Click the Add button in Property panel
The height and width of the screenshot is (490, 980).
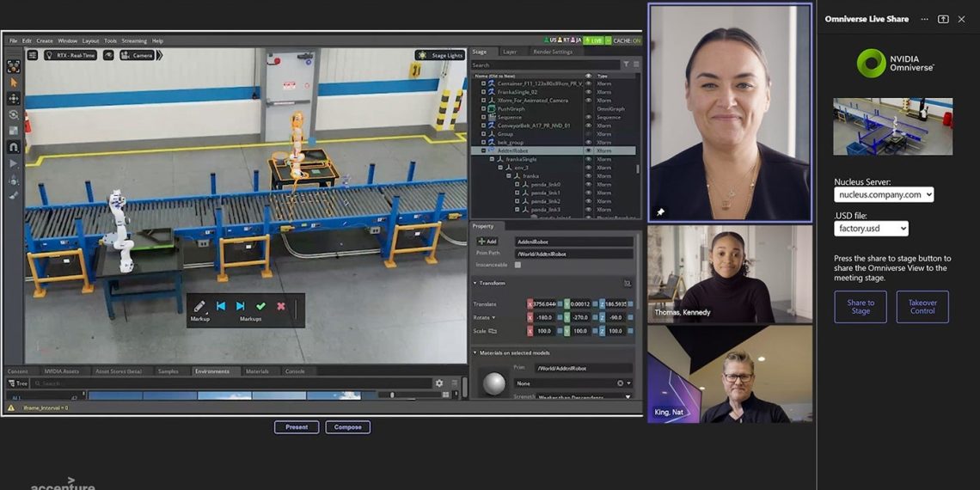click(x=487, y=242)
